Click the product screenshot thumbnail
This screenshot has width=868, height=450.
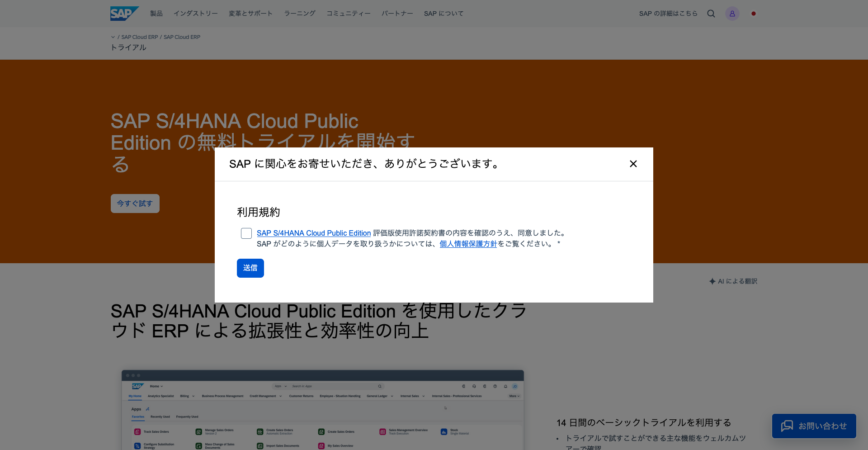[x=323, y=410]
